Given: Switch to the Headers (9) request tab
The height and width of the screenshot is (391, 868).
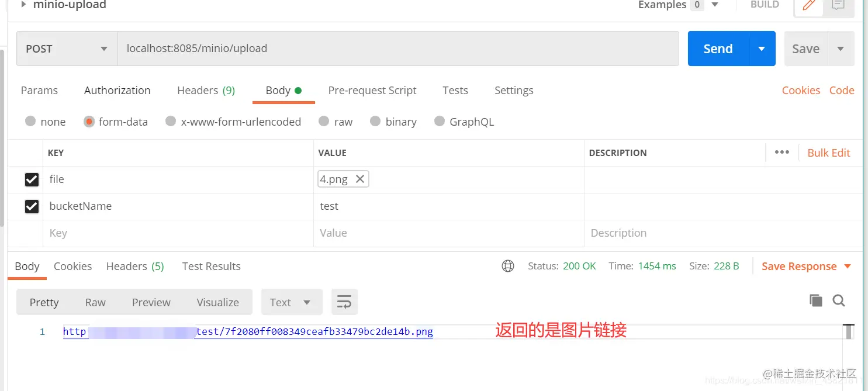Looking at the screenshot, I should pos(206,90).
